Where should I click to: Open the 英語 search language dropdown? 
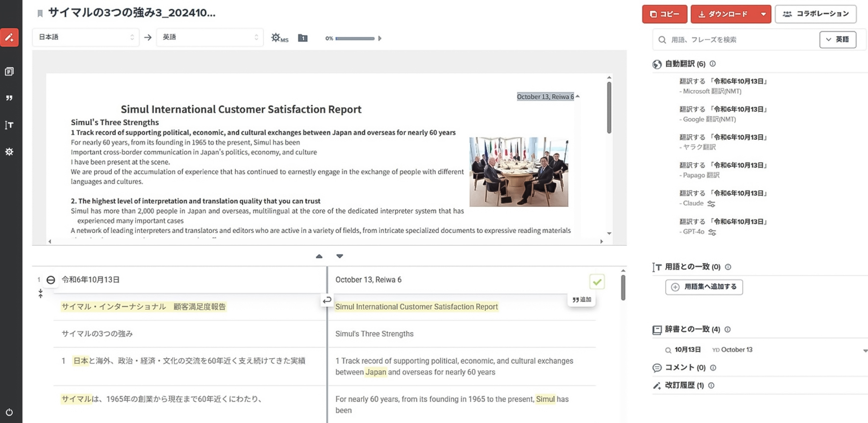(x=838, y=40)
